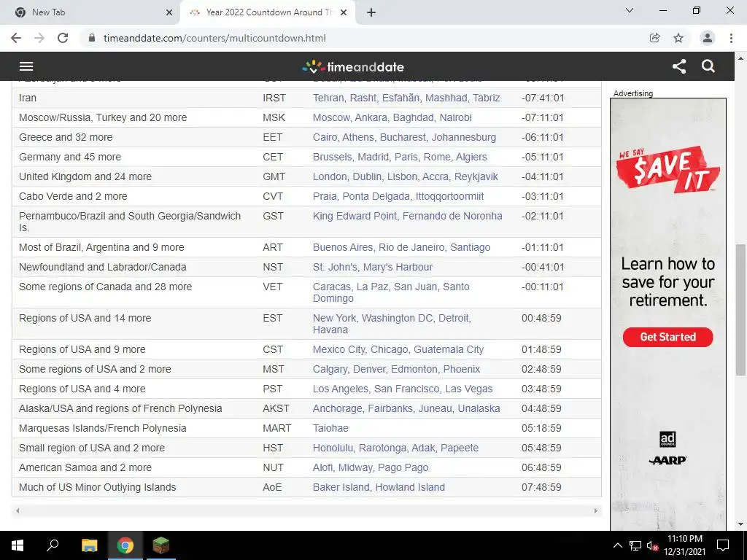Open the site search magnifier icon
Image resolution: width=747 pixels, height=560 pixels.
tap(708, 66)
